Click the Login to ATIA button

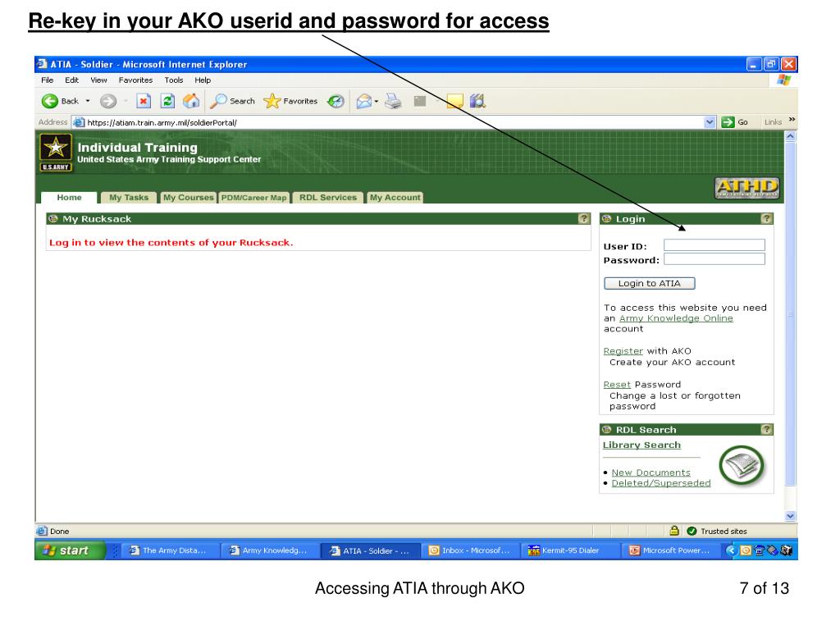pos(650,283)
